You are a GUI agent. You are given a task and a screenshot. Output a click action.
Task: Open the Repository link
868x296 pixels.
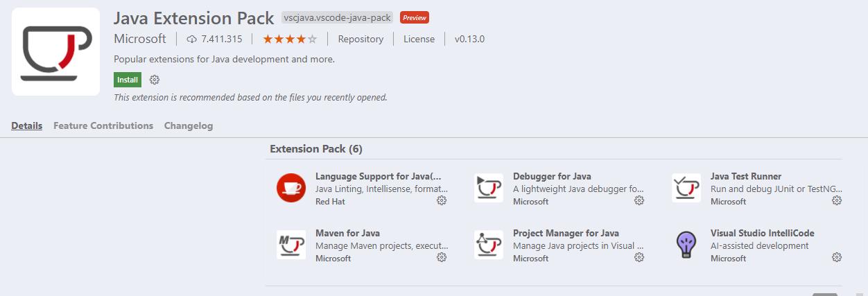pos(361,39)
